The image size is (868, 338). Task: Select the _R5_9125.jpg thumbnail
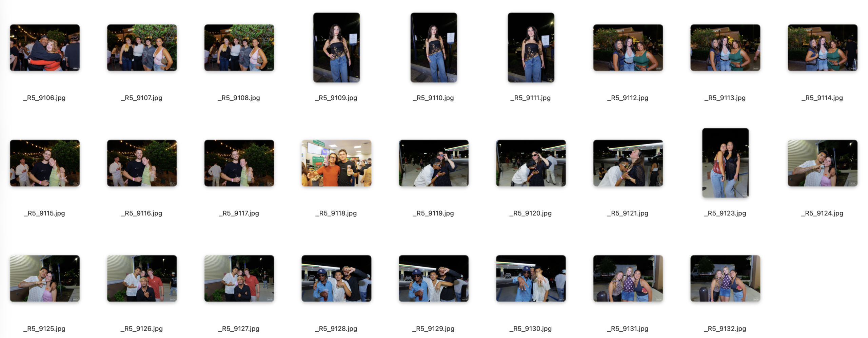click(x=45, y=278)
